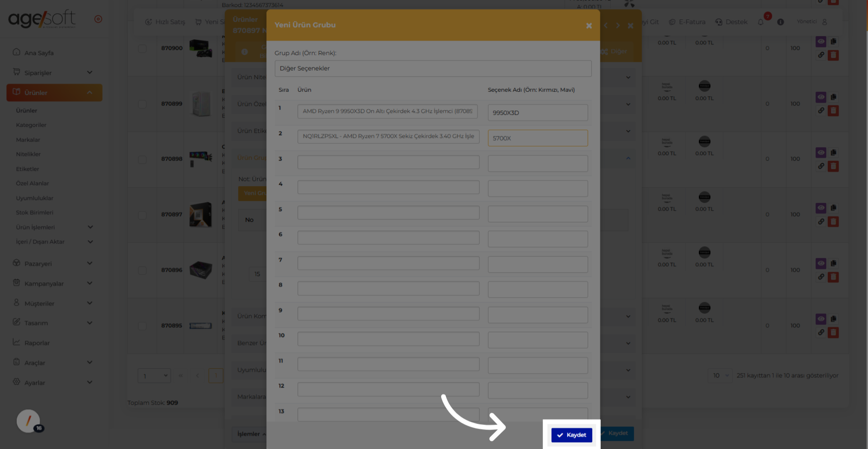Collapse the Ürünler sidebar section
Screen dimensions: 868x449
(x=54, y=93)
